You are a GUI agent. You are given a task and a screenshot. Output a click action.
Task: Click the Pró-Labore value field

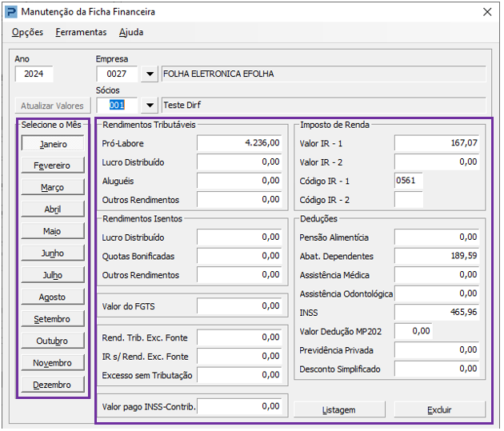point(239,143)
